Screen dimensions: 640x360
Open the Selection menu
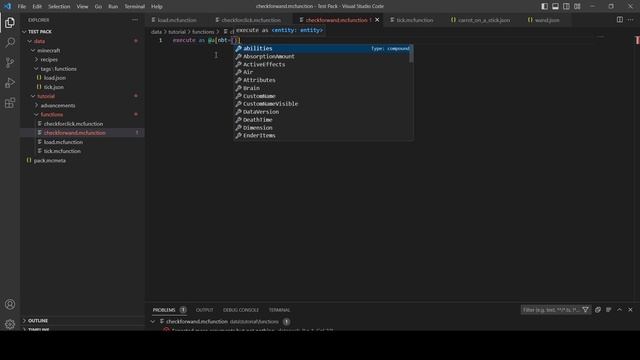coord(59,7)
